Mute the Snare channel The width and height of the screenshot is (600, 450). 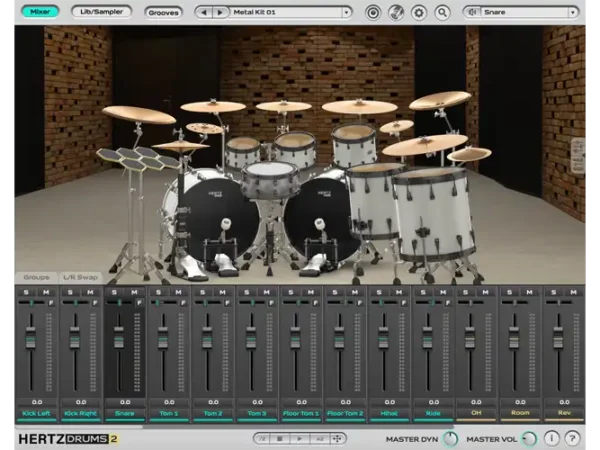(x=134, y=292)
